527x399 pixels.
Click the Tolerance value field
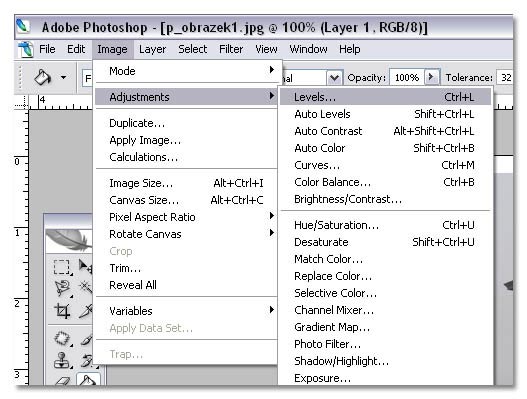[x=505, y=78]
